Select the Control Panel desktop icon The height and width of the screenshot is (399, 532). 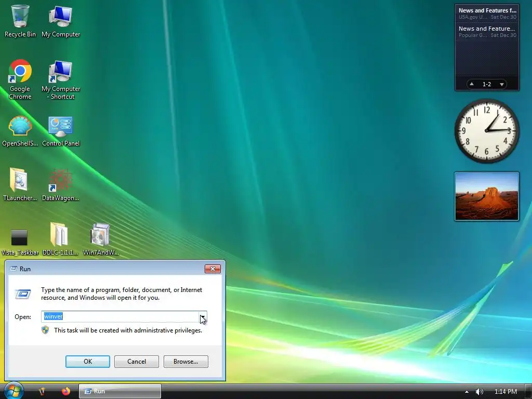tap(61, 131)
